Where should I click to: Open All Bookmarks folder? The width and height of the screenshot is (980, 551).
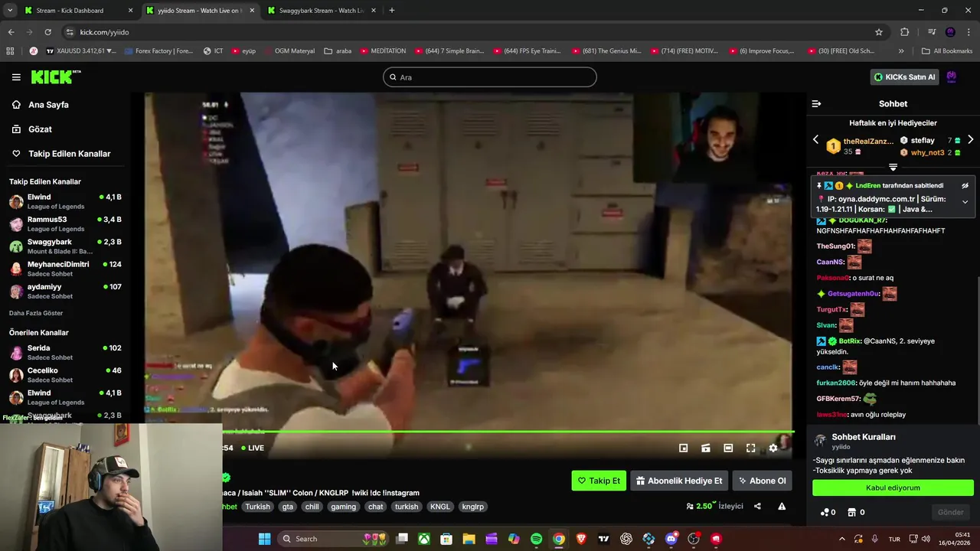coord(947,51)
